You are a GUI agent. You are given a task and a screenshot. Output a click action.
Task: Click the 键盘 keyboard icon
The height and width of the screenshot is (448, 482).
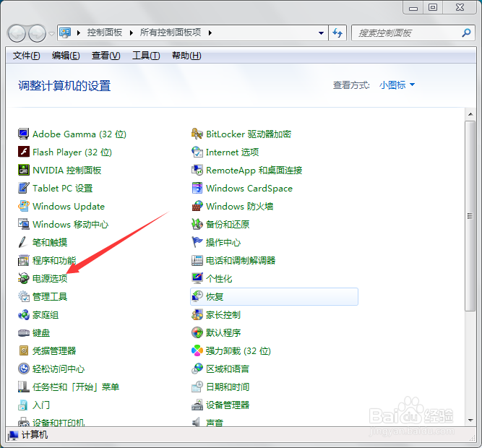pos(23,333)
